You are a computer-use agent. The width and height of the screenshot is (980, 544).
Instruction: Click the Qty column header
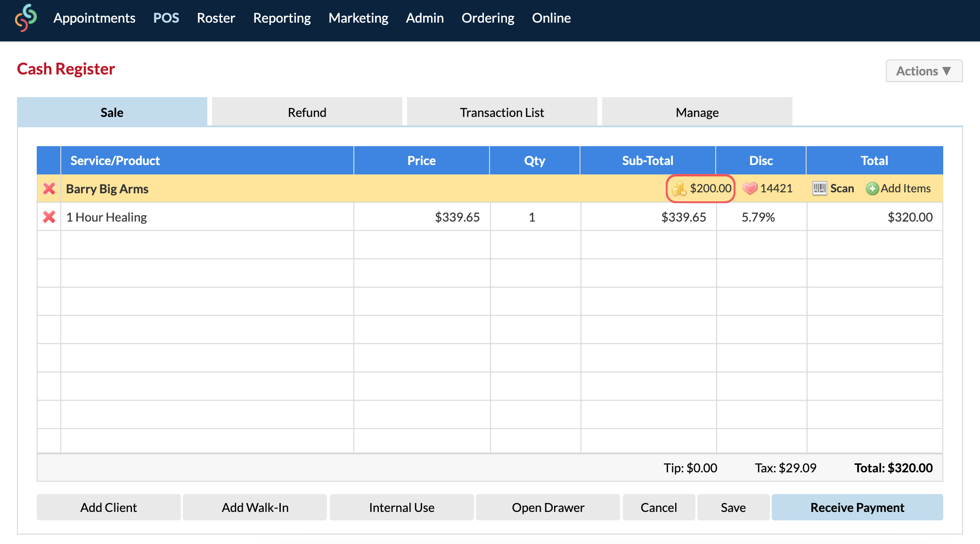(x=535, y=160)
